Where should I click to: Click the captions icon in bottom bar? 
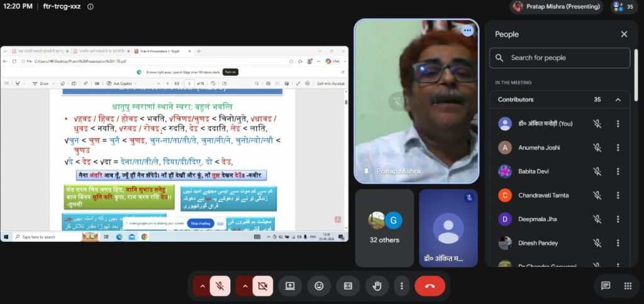pyautogui.click(x=348, y=286)
